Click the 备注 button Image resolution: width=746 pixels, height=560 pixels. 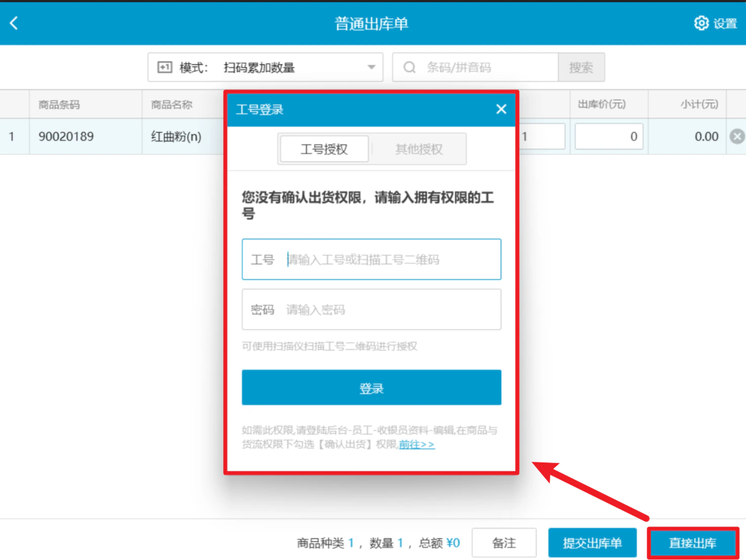click(x=504, y=543)
